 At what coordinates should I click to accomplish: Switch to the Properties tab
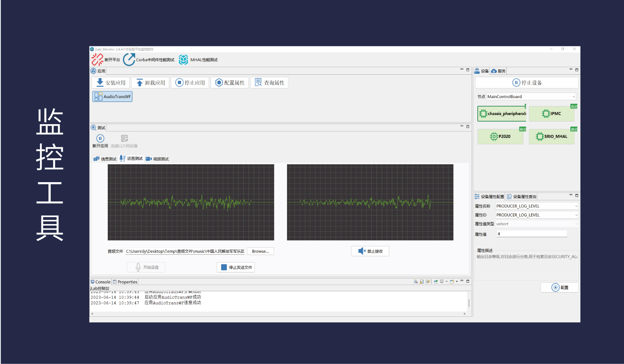pyautogui.click(x=125, y=282)
